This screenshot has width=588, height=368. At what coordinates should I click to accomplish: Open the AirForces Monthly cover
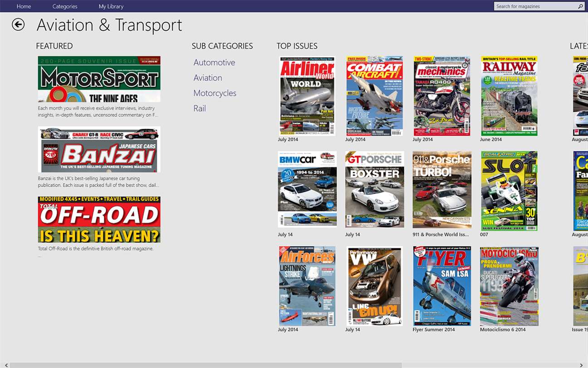point(307,286)
